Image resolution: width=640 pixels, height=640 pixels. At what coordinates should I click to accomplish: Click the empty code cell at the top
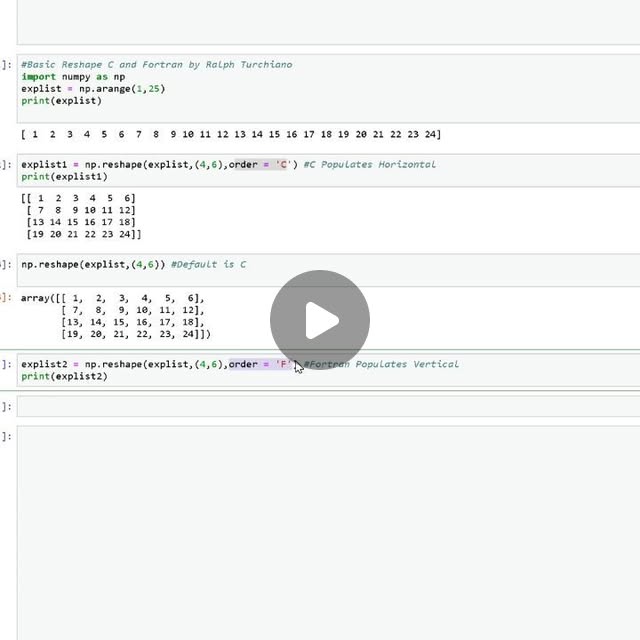point(328,22)
